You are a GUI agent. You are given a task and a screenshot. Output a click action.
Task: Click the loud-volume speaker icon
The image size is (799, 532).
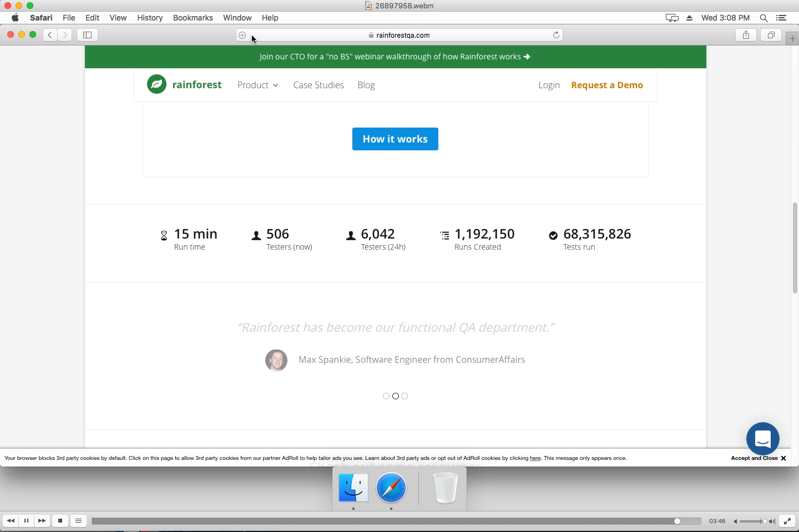pyautogui.click(x=772, y=521)
